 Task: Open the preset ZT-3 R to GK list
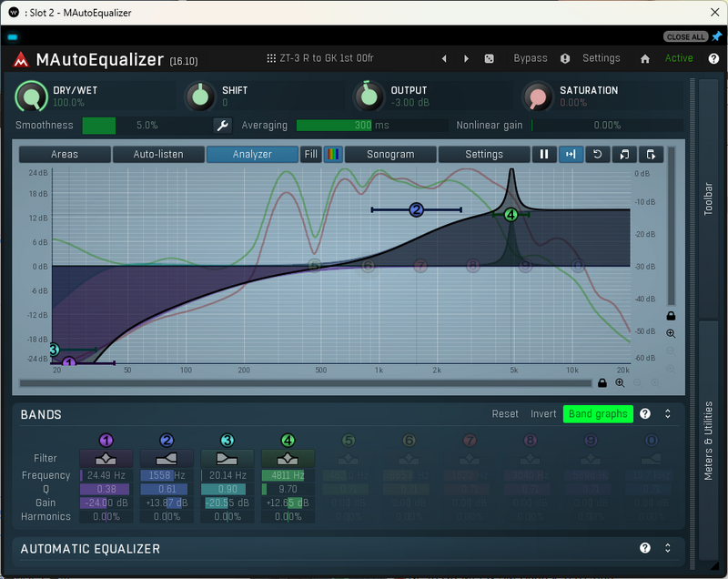click(x=320, y=58)
